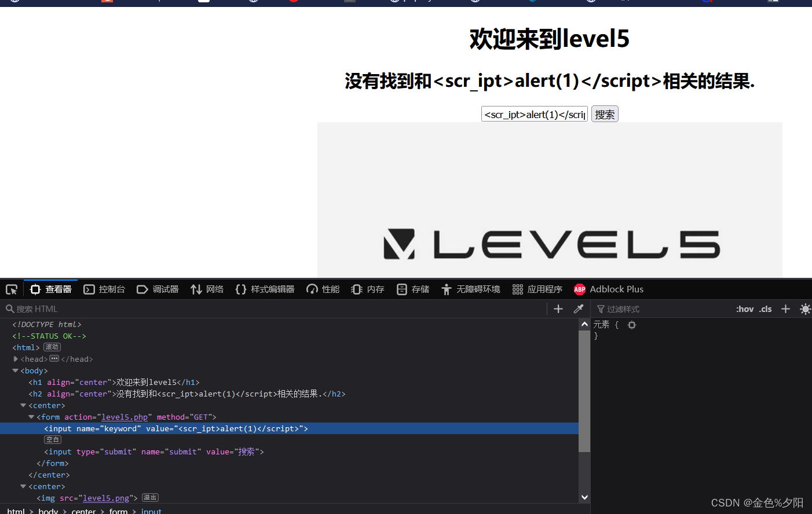This screenshot has height=514, width=812.
Task: Open the 存储 storage tab
Action: tap(412, 289)
